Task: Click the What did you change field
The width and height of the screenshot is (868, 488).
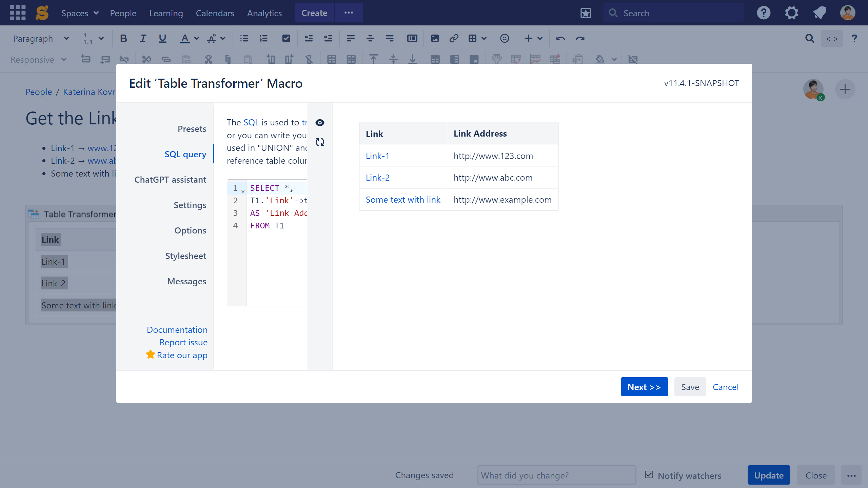Action: pyautogui.click(x=556, y=475)
